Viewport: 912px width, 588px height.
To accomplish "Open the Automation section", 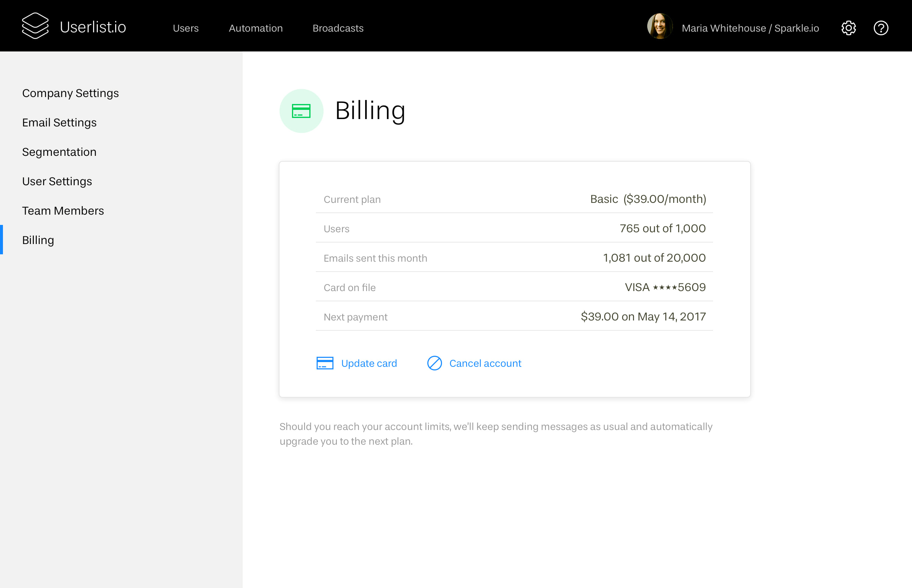I will pos(256,28).
